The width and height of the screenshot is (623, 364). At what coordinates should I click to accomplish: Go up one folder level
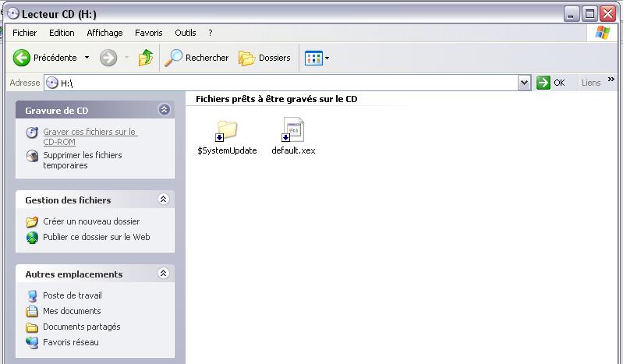(x=146, y=58)
